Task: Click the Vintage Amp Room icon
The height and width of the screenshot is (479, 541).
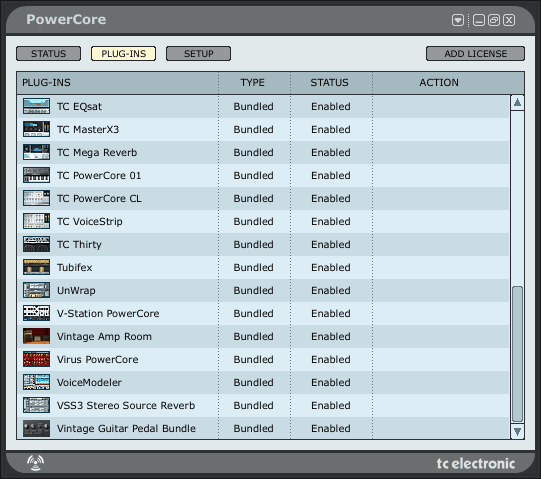Action: click(36, 336)
